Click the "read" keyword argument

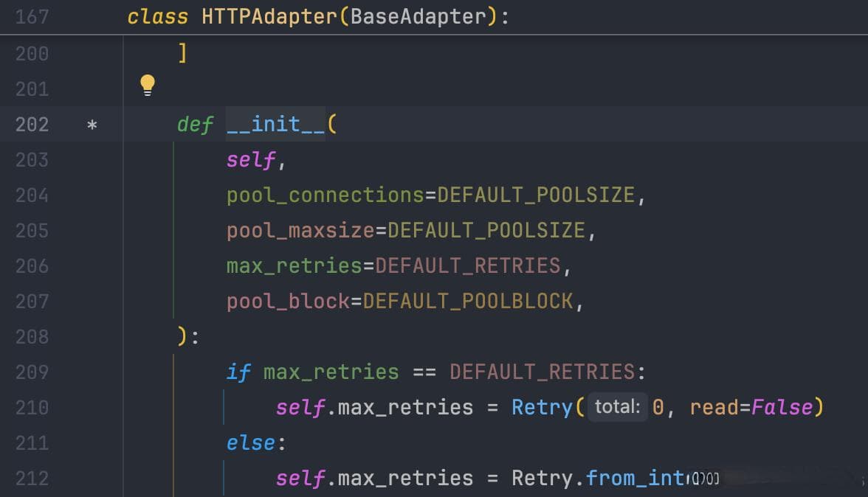[x=714, y=408]
